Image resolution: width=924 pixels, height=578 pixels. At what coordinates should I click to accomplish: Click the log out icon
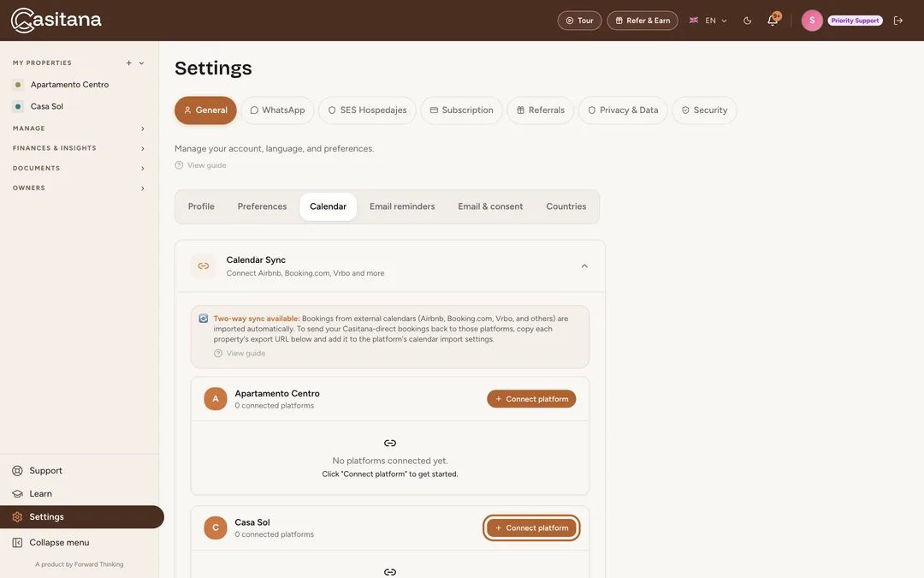tap(898, 21)
